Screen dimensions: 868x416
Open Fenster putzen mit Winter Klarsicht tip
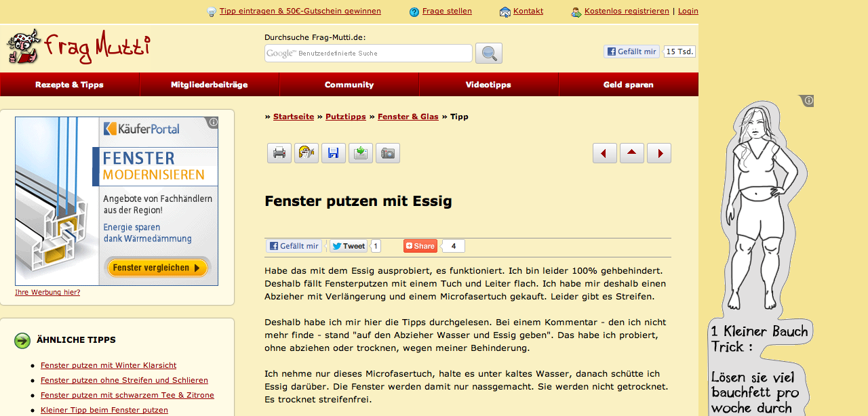tap(108, 365)
